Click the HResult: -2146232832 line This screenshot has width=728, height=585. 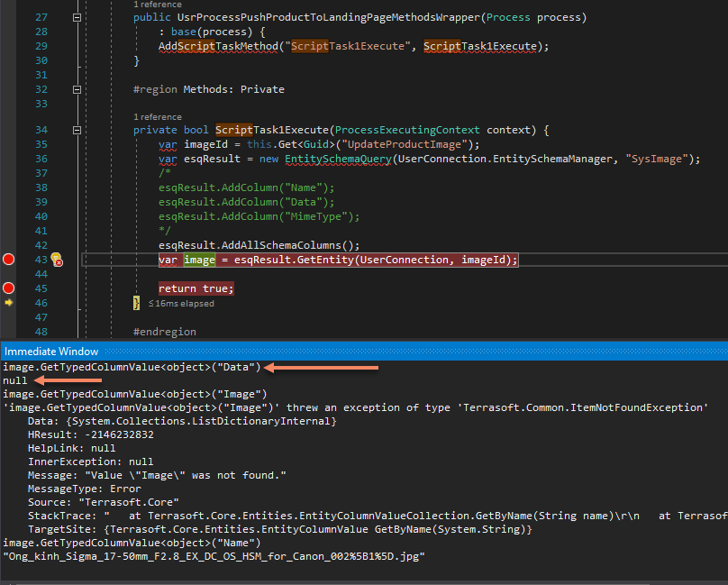pos(90,434)
